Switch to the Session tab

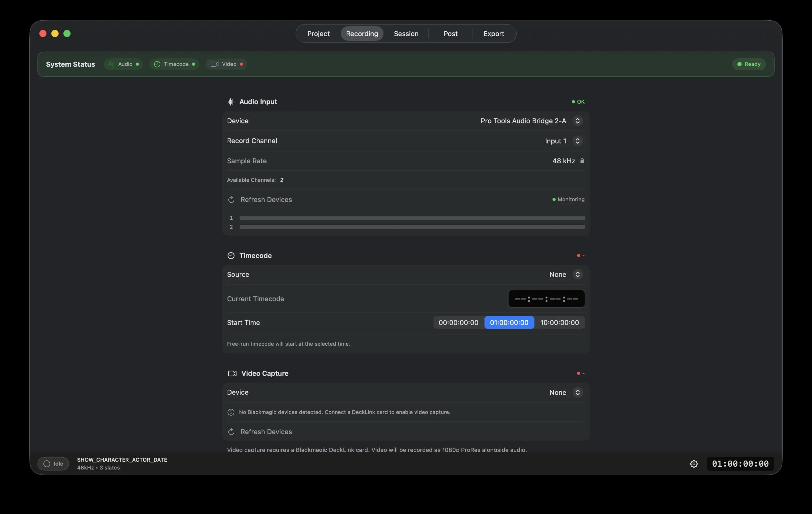406,34
